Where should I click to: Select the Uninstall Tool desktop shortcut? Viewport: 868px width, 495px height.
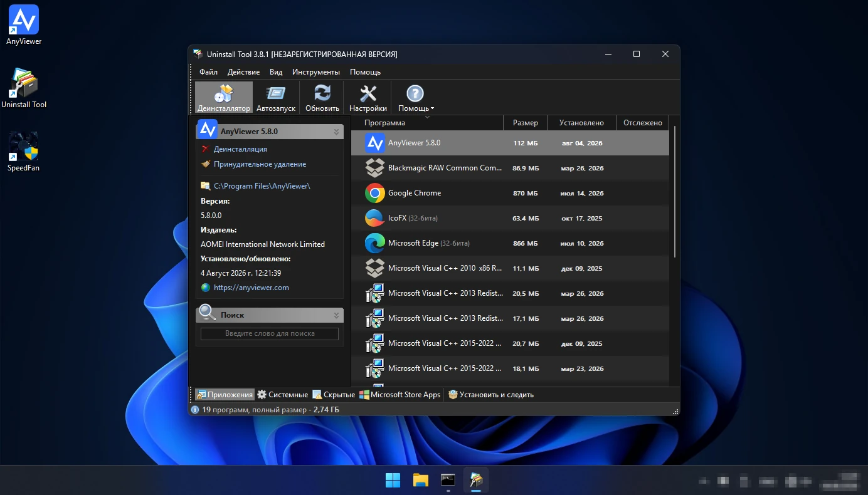pyautogui.click(x=24, y=88)
